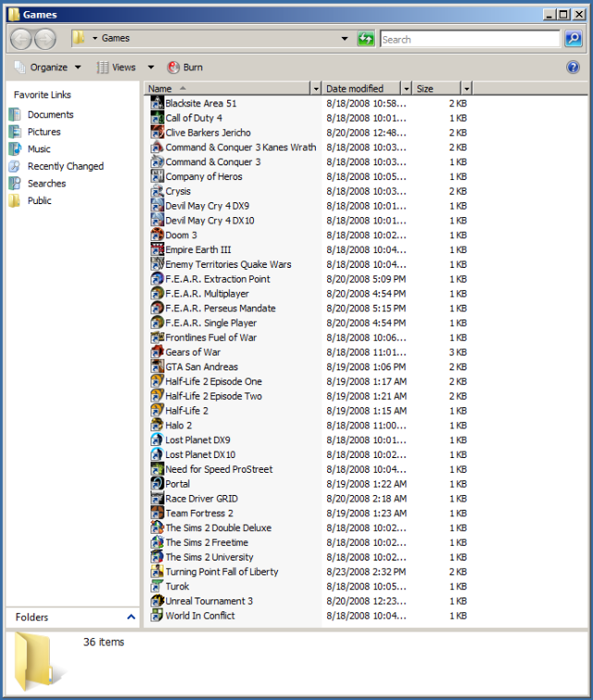Screen dimensions: 593x700
Task: Click the Crysis shortcut icon
Action: click(157, 191)
